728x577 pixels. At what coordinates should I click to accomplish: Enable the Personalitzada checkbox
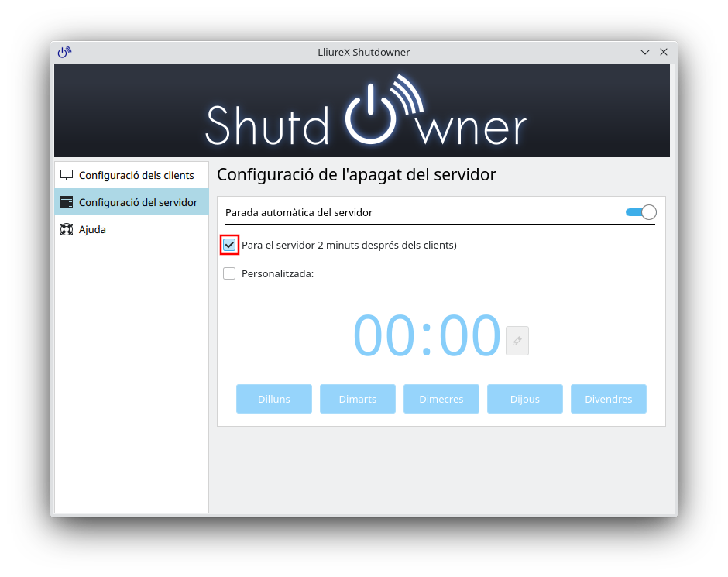(229, 273)
